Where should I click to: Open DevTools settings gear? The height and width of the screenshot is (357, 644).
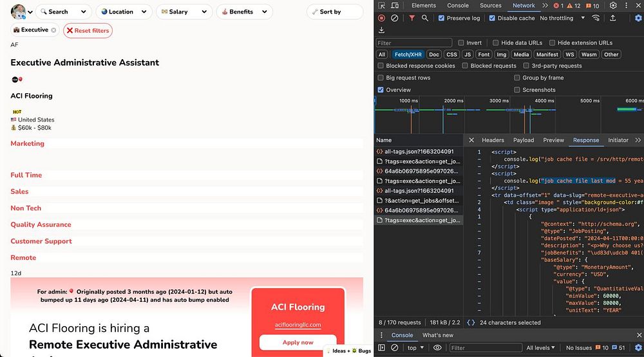coord(613,5)
